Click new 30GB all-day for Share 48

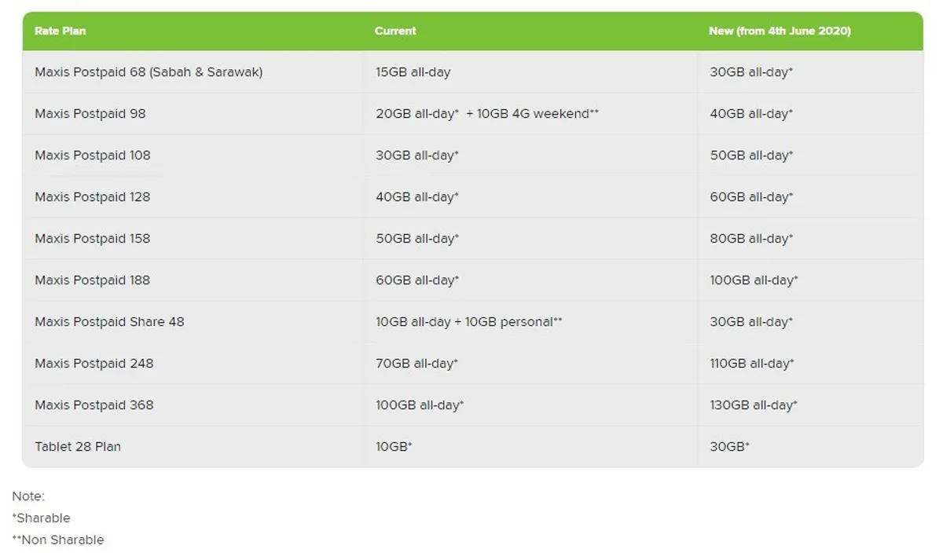pyautogui.click(x=751, y=322)
